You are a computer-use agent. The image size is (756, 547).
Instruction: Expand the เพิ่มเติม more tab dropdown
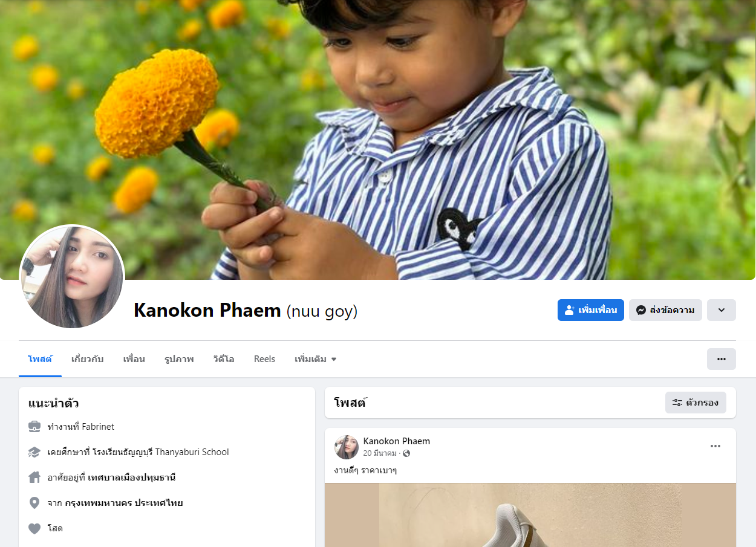coord(316,359)
